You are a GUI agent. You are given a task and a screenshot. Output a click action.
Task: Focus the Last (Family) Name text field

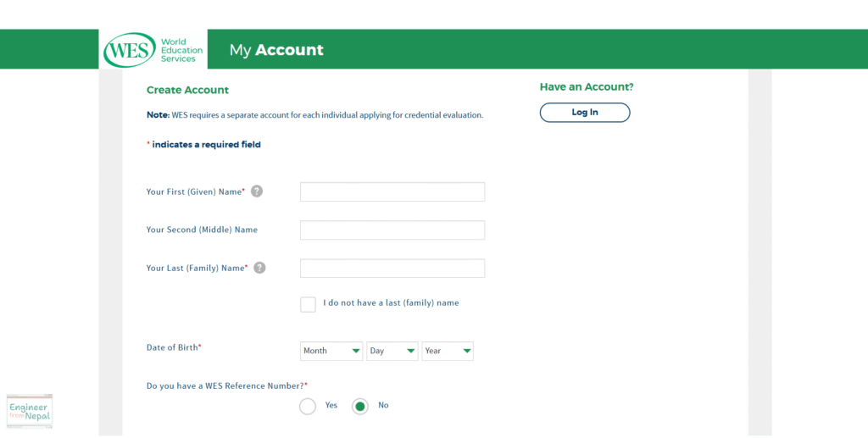392,269
